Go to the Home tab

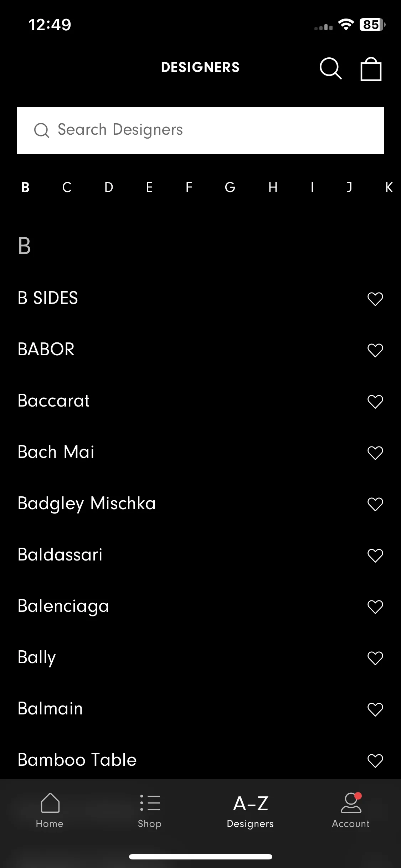click(x=50, y=810)
